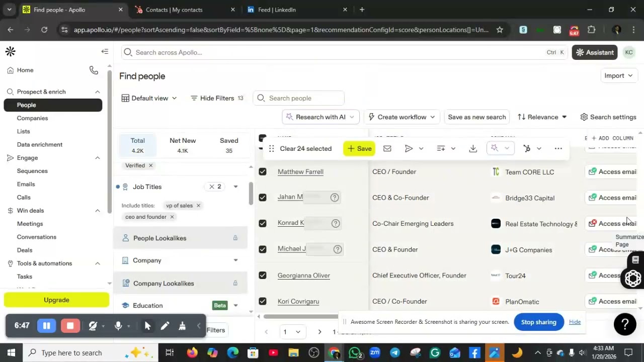The width and height of the screenshot is (644, 362).
Task: Open the Default view dropdown
Action: pyautogui.click(x=149, y=98)
